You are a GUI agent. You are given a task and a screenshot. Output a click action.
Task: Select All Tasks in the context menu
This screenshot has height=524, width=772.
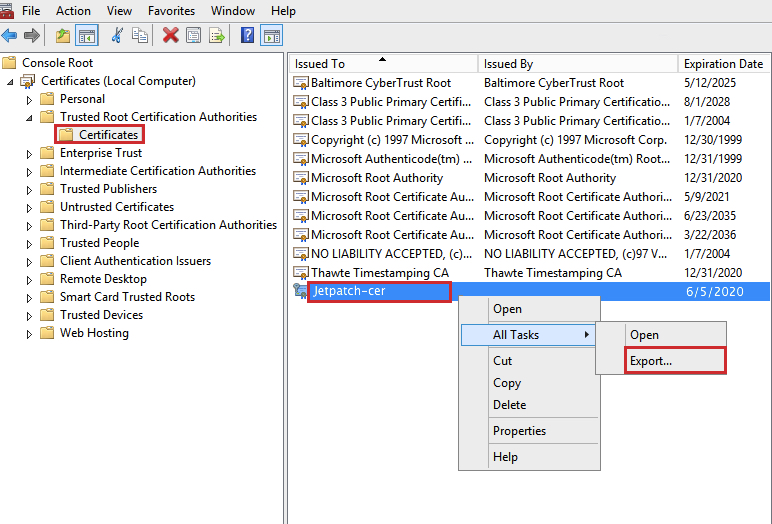(529, 335)
